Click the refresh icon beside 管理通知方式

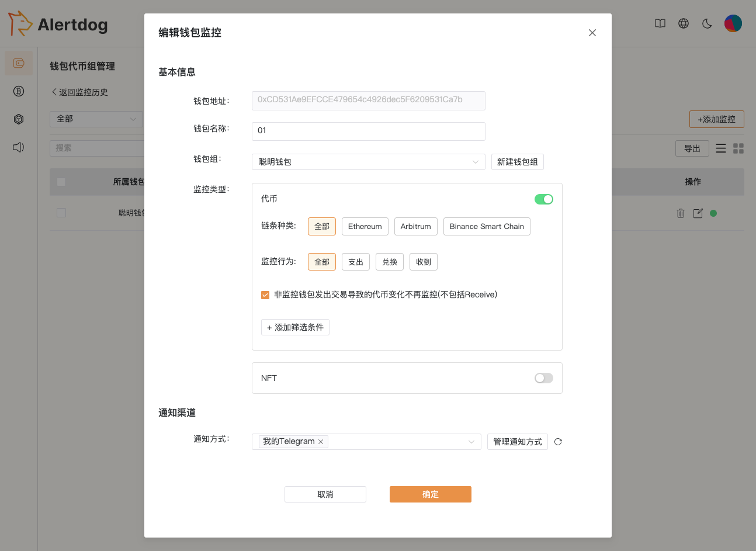click(x=558, y=442)
